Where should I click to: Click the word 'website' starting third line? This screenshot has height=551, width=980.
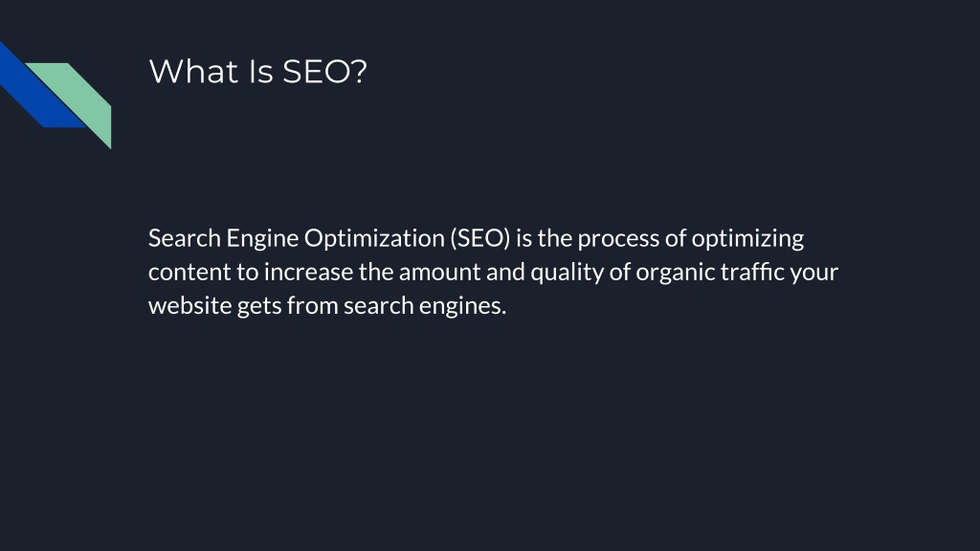[x=190, y=305]
